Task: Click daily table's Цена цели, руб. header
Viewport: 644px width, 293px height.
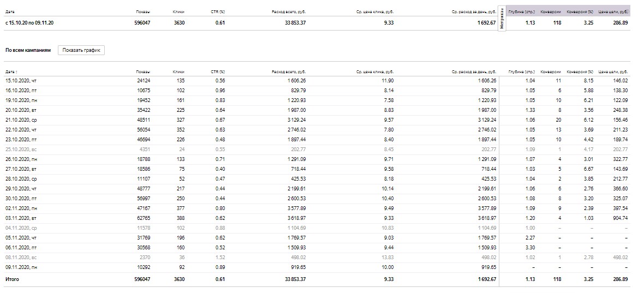Action: (613, 72)
